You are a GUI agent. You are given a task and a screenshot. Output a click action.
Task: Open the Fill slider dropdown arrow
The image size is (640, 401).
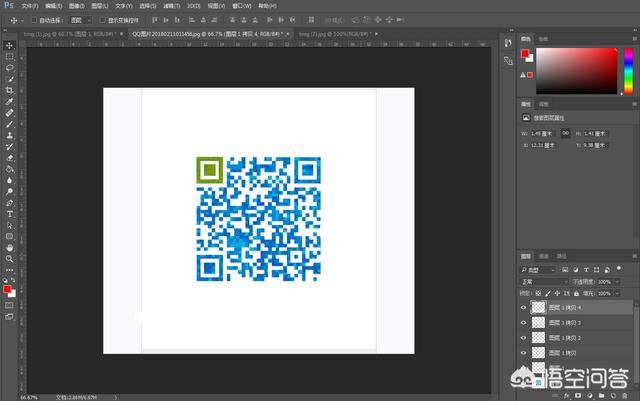pyautogui.click(x=617, y=293)
